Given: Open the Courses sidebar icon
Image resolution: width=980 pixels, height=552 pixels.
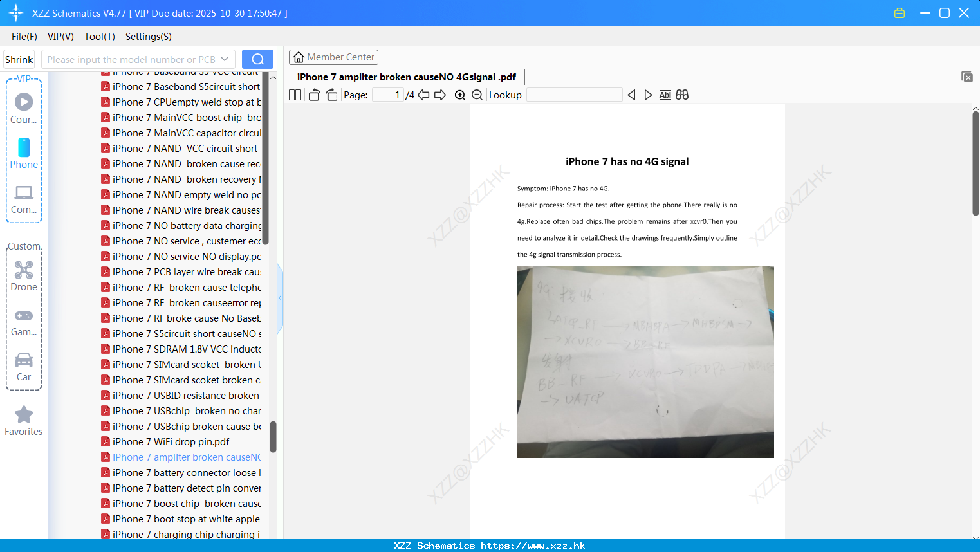Looking at the screenshot, I should click(24, 108).
